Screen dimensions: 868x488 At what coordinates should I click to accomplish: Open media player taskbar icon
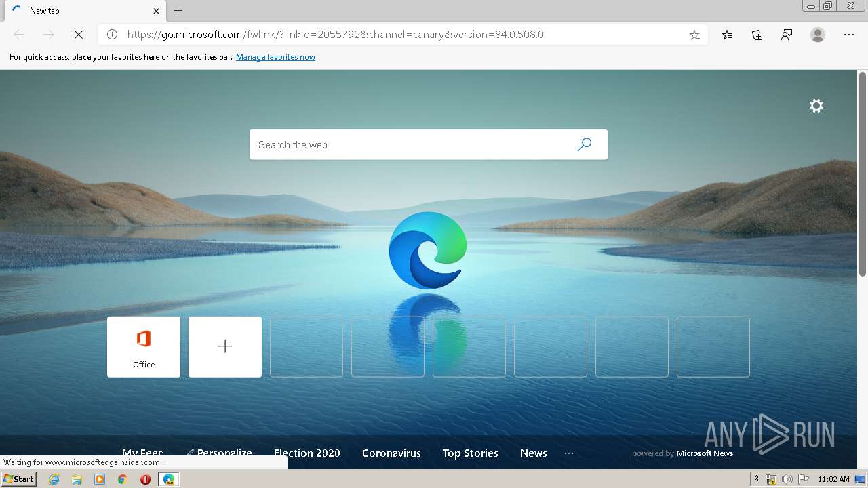100,479
